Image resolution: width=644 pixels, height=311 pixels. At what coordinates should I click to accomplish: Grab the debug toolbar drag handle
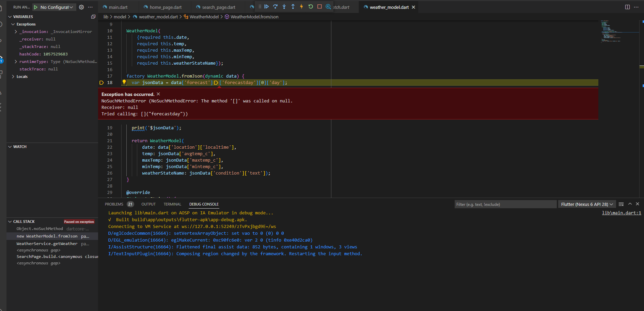click(x=260, y=7)
